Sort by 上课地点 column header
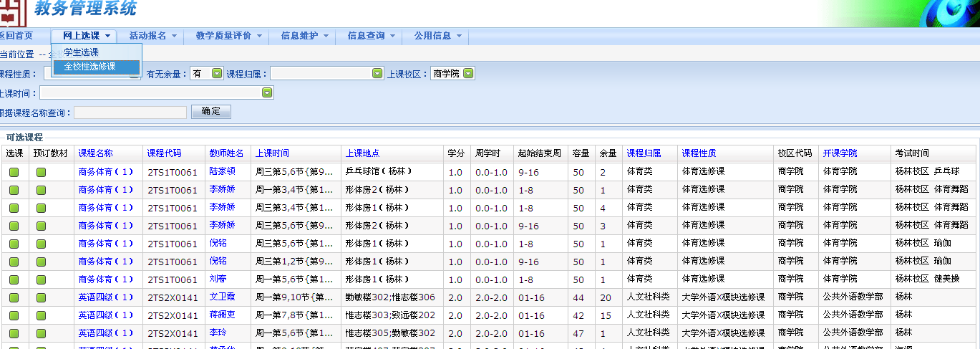 point(362,153)
